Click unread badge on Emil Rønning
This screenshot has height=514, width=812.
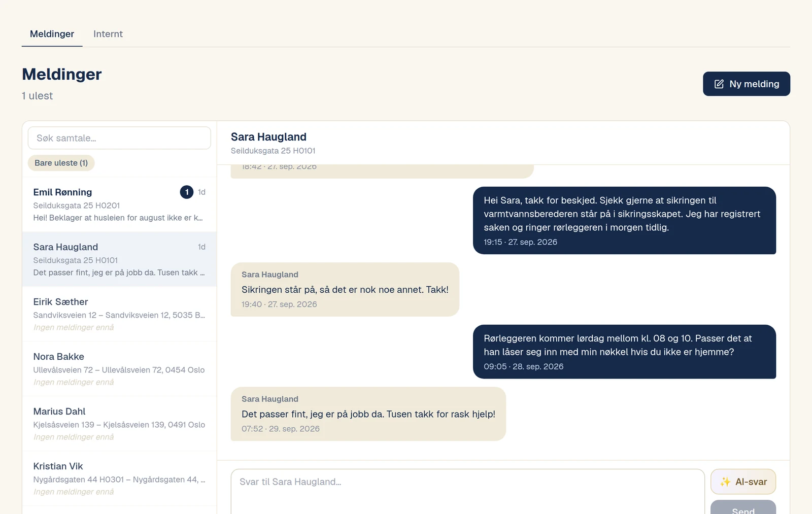point(187,192)
